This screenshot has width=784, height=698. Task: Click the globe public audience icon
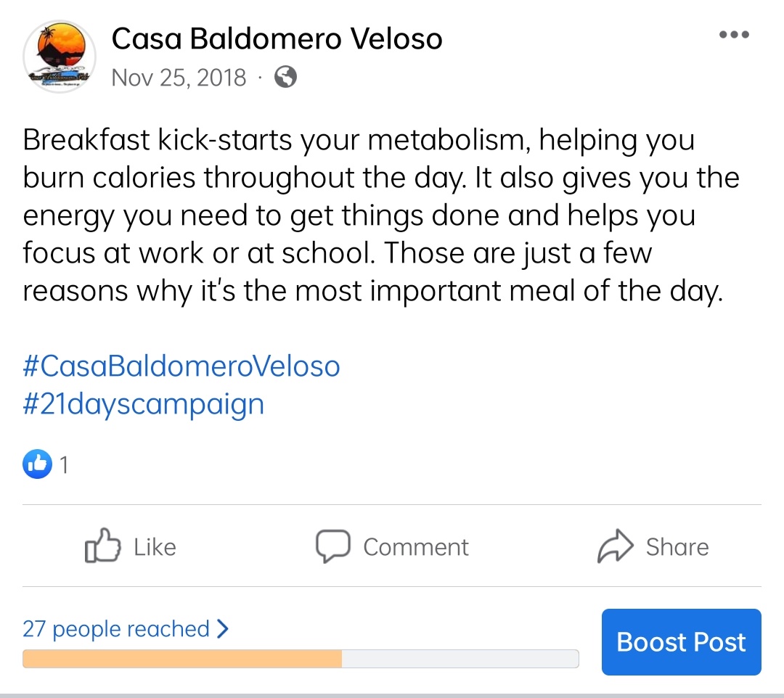point(285,77)
